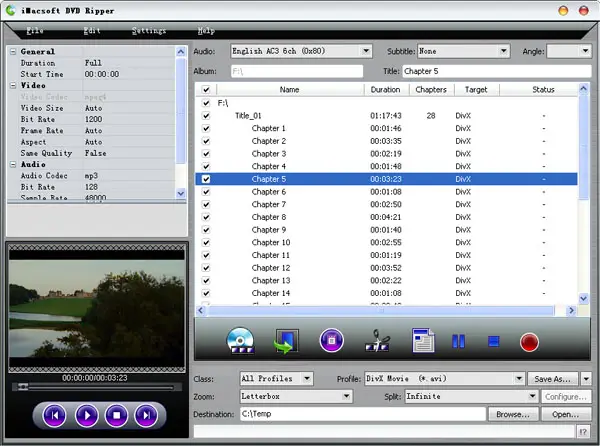This screenshot has width=600, height=446.
Task: Collapse the General settings group
Action: click(x=13, y=51)
